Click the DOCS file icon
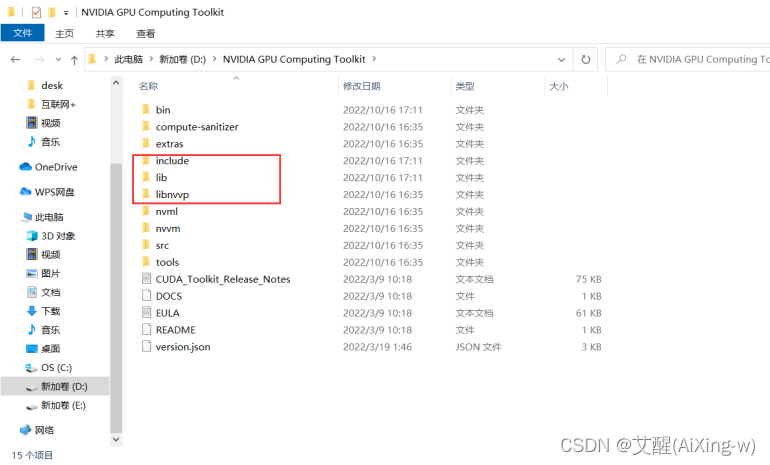Viewport: 770px width, 465px height. click(146, 295)
